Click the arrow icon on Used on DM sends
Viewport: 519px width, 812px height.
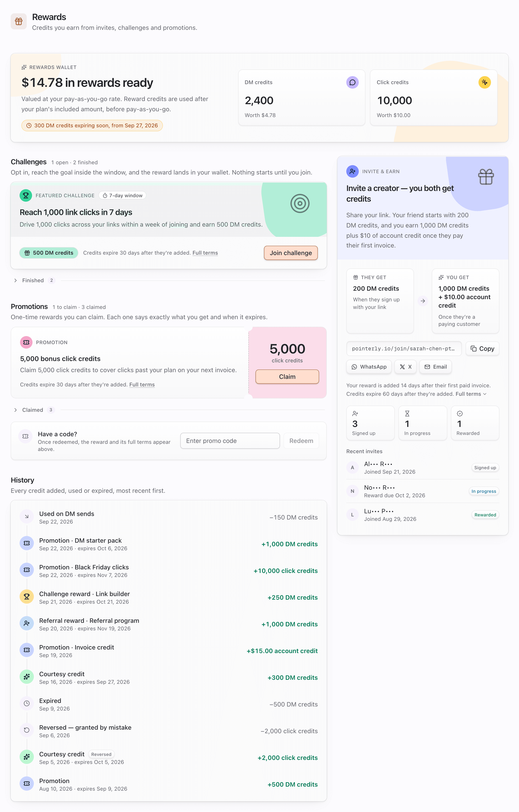point(27,517)
